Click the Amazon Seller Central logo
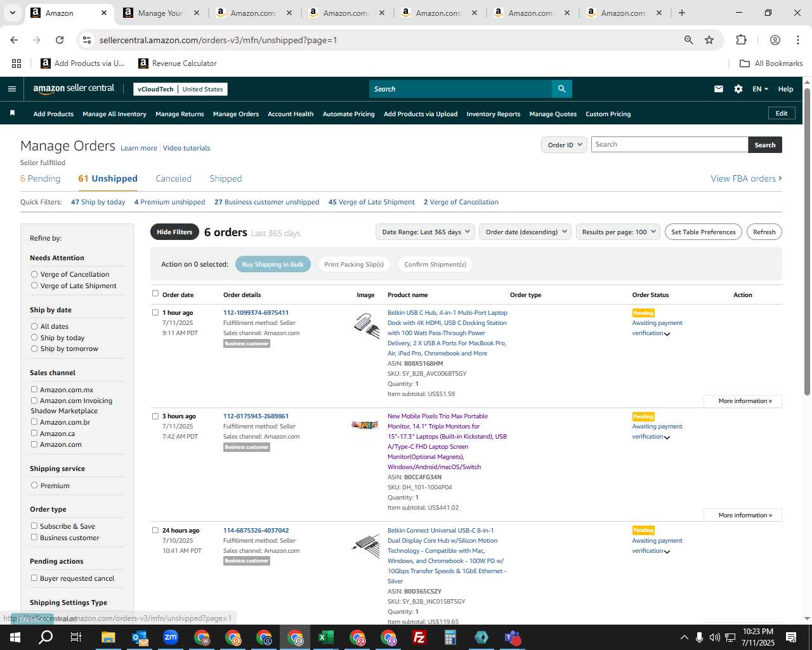 click(74, 89)
